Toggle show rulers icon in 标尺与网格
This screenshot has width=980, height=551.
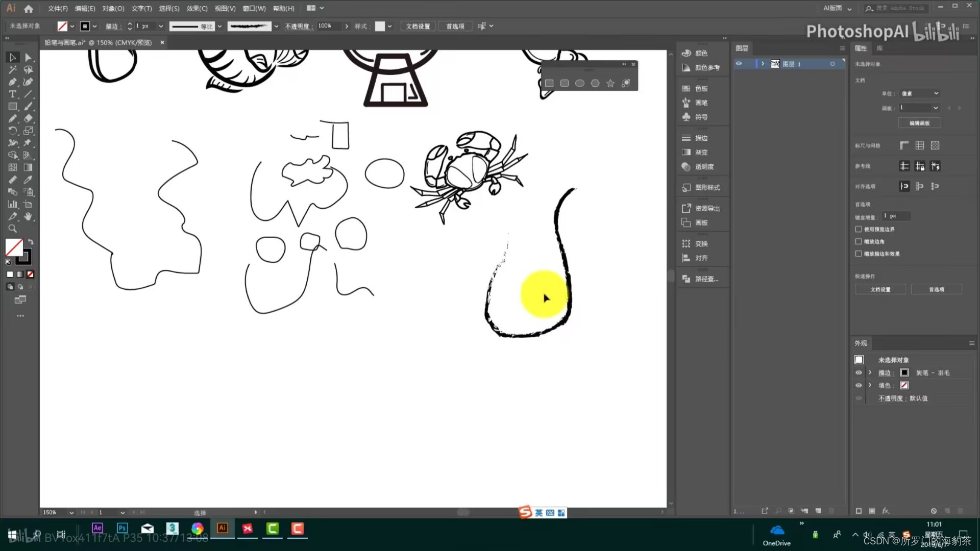(x=904, y=145)
